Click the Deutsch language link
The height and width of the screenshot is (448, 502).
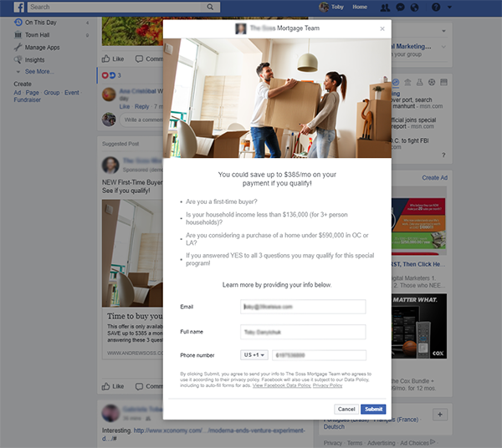[x=334, y=427]
